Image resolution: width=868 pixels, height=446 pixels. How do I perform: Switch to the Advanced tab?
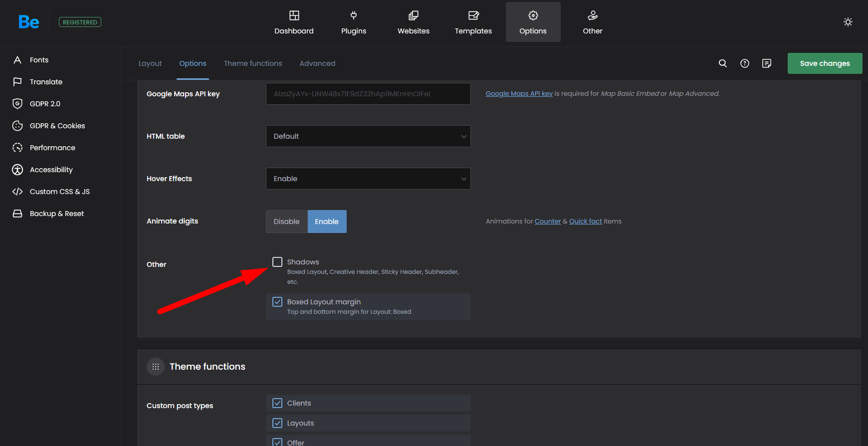[x=317, y=63]
